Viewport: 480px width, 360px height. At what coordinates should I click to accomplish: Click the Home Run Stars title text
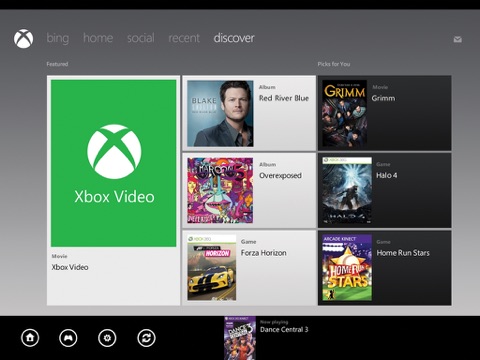click(x=403, y=253)
